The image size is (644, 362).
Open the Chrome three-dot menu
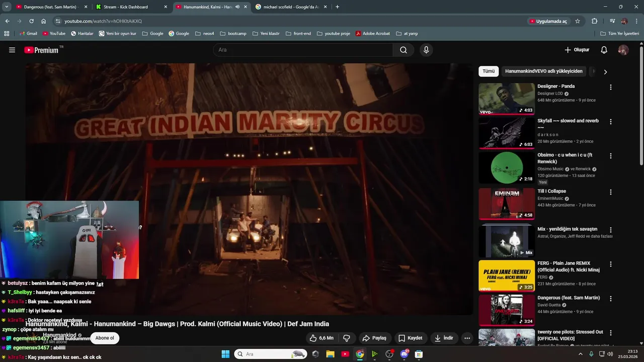coord(636,21)
